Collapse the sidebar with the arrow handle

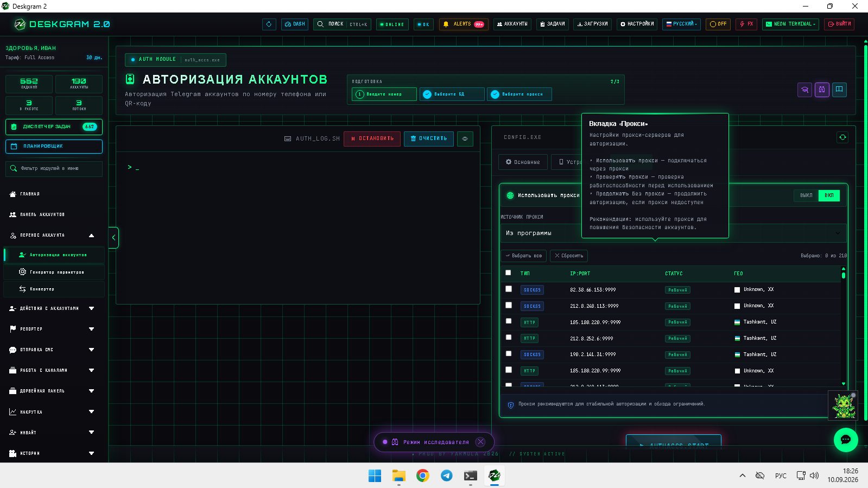pyautogui.click(x=113, y=238)
